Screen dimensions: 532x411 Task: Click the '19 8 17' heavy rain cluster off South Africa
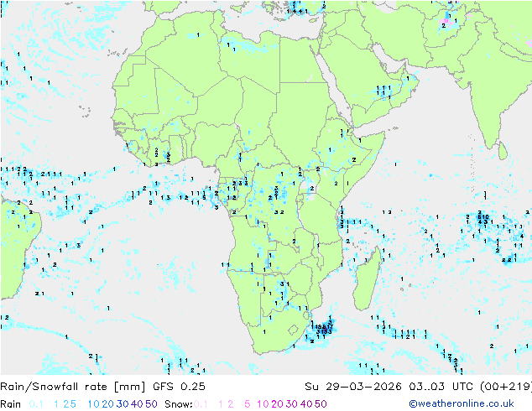click(x=324, y=326)
